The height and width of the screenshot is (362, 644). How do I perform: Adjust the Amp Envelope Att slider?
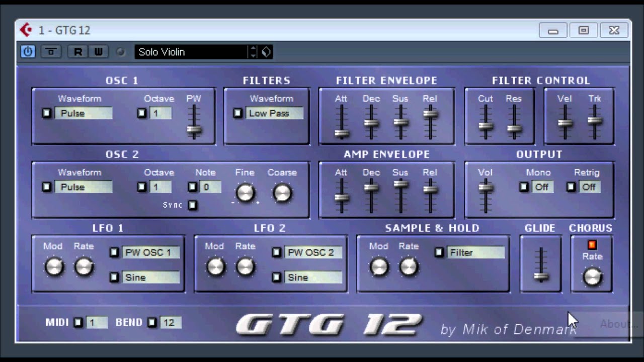click(x=342, y=197)
